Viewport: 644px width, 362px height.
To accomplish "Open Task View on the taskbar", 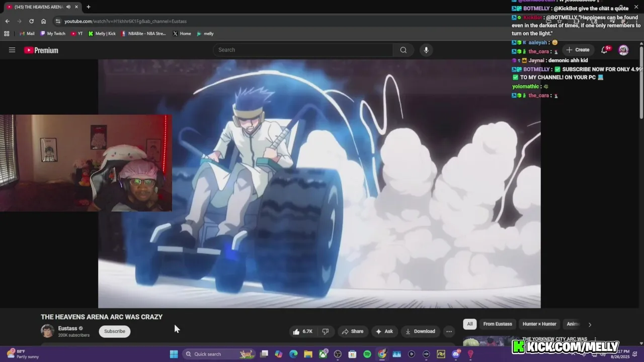I will [264, 354].
